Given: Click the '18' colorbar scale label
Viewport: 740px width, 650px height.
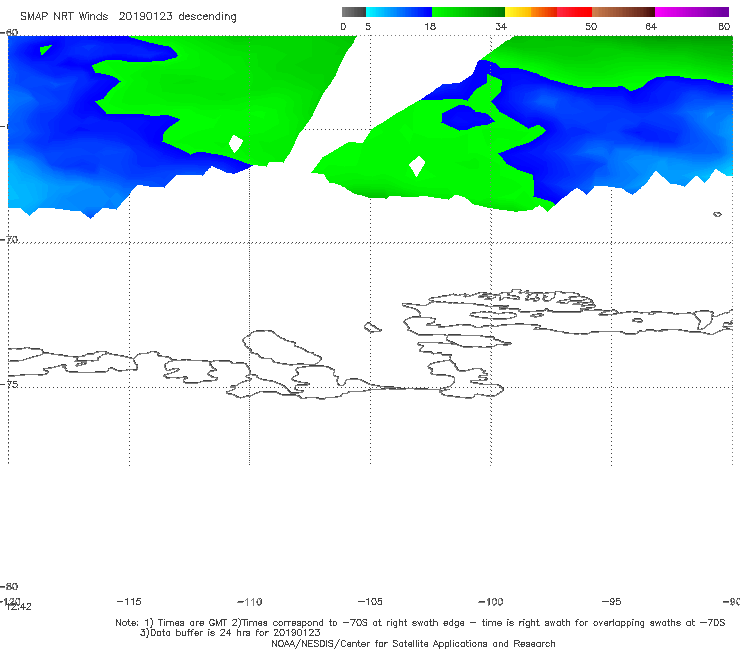Looking at the screenshot, I should coord(430,26).
